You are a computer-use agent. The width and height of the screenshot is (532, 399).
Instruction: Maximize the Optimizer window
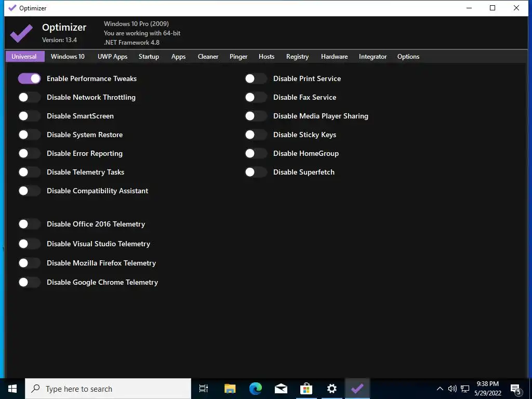pos(493,8)
